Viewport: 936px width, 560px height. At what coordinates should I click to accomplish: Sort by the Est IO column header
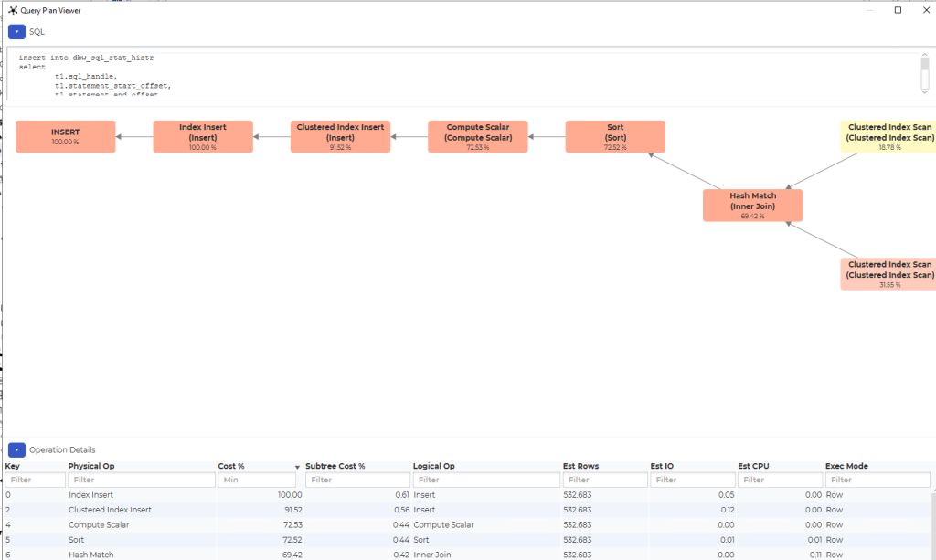pos(662,466)
